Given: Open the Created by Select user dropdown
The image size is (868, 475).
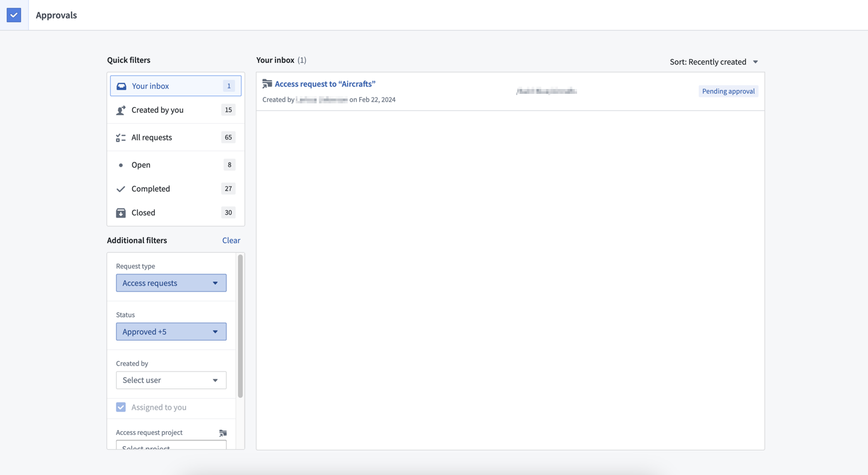Looking at the screenshot, I should click(x=171, y=380).
